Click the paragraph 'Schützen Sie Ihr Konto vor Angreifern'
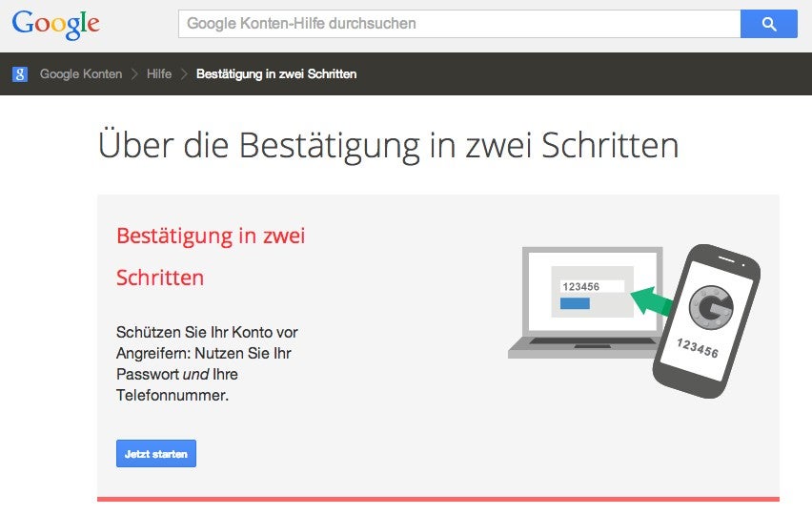This screenshot has height=515, width=812. pyautogui.click(x=207, y=363)
